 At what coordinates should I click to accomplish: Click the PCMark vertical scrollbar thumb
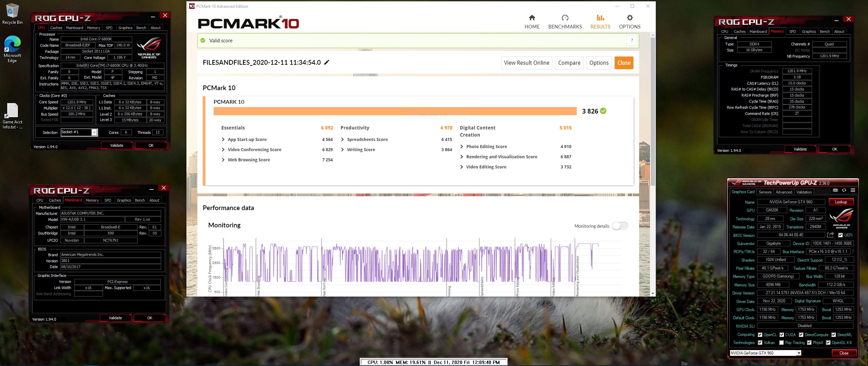pos(653,111)
